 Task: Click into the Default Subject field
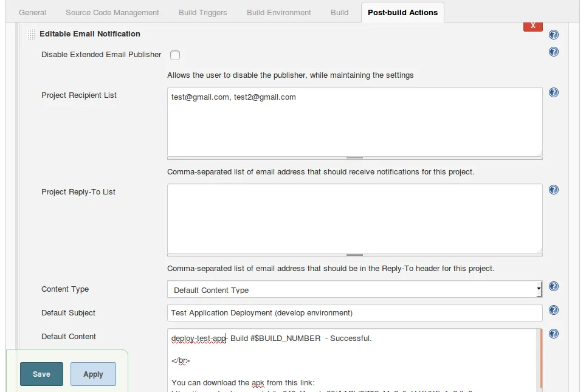354,313
